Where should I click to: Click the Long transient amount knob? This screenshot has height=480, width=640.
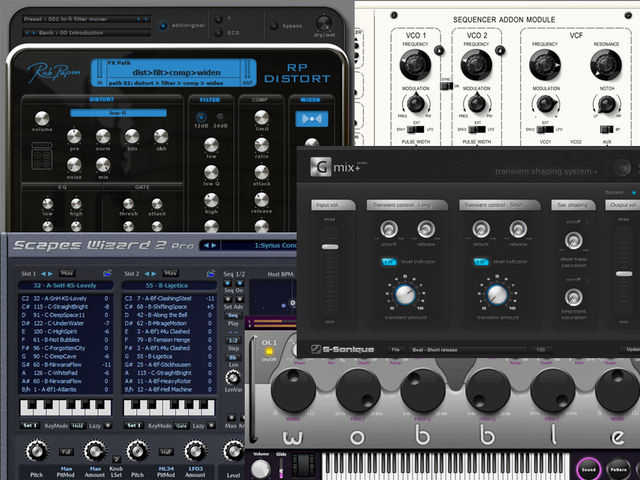click(405, 294)
